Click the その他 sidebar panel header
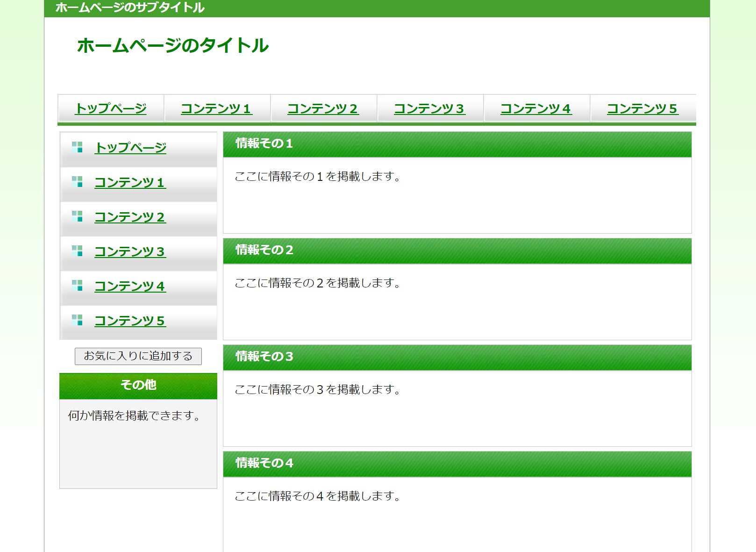The height and width of the screenshot is (552, 756). coord(138,385)
